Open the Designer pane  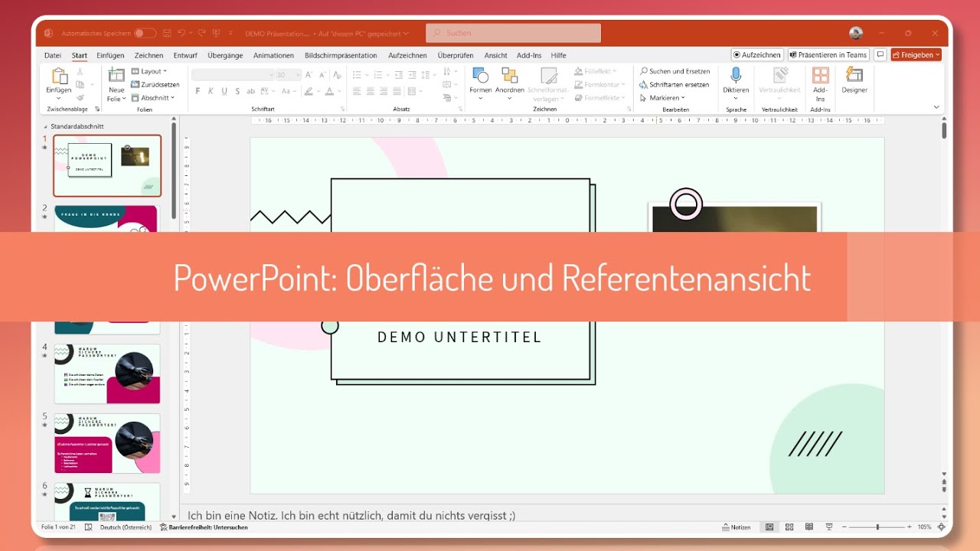[854, 80]
